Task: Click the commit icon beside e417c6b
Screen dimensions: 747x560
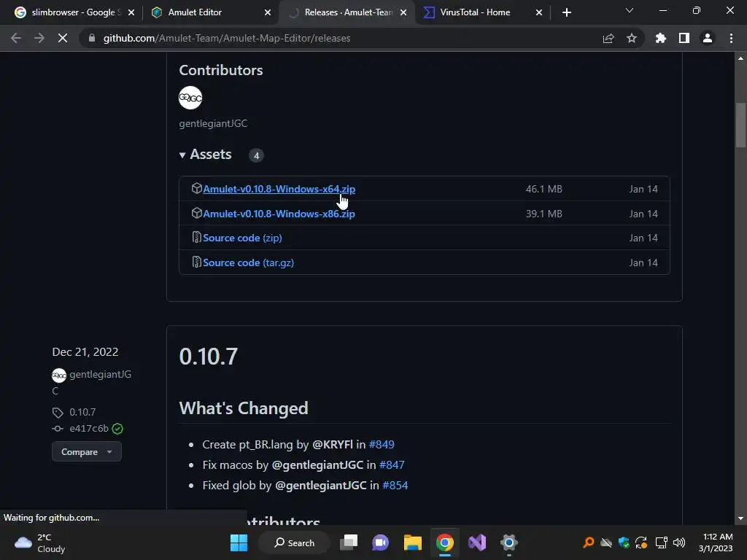Action: 58,429
